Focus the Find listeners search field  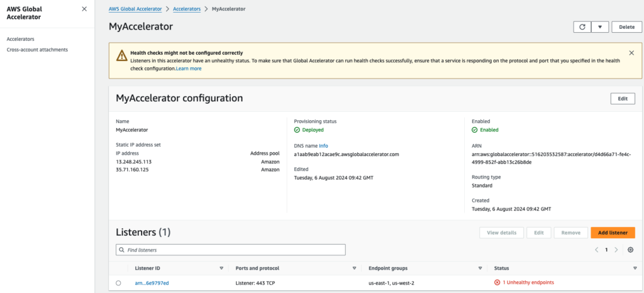tap(231, 250)
